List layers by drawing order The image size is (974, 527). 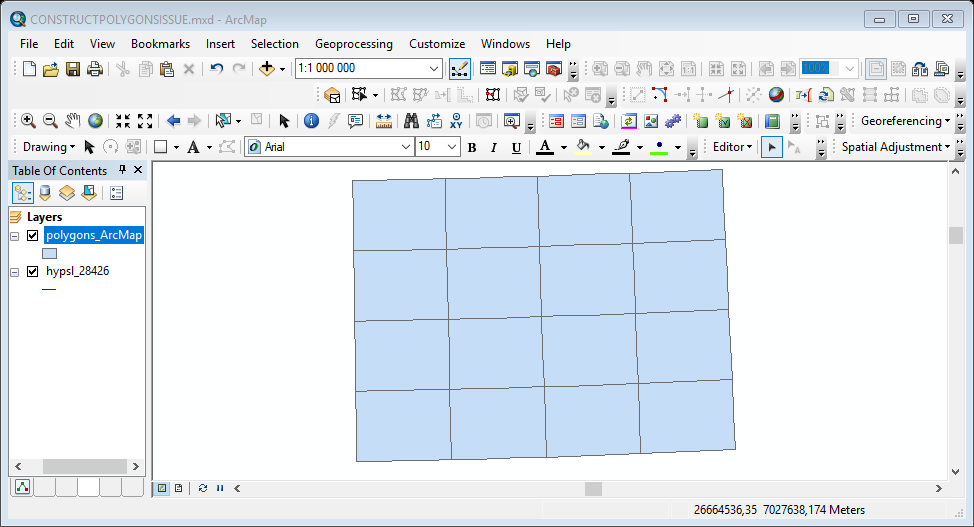[23, 193]
